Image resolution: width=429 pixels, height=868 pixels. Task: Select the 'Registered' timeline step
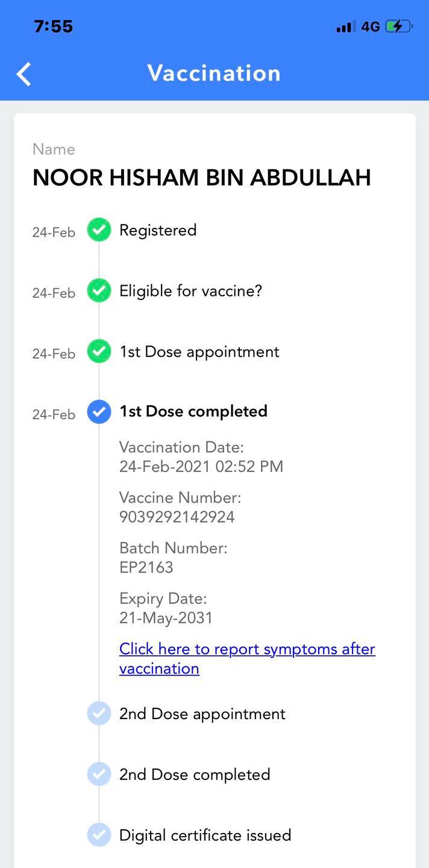tap(158, 230)
